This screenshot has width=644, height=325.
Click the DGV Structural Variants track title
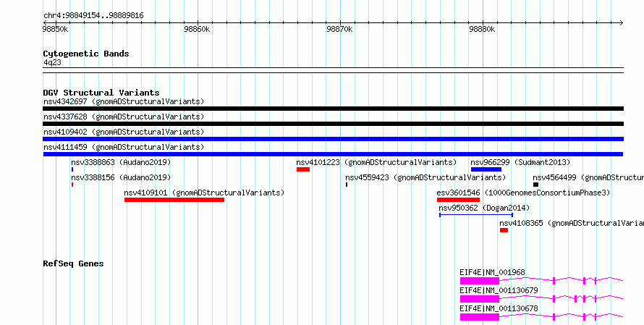(x=101, y=93)
